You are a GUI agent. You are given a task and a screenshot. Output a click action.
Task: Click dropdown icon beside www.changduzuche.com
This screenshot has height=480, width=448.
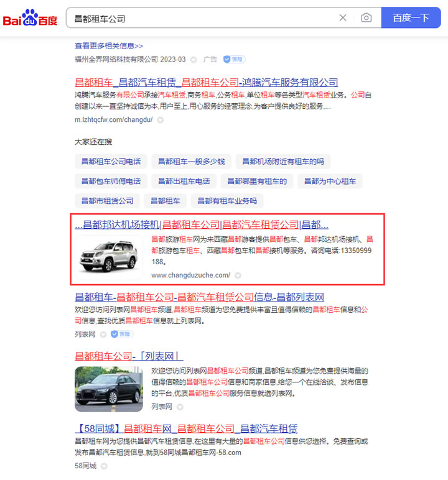[238, 275]
